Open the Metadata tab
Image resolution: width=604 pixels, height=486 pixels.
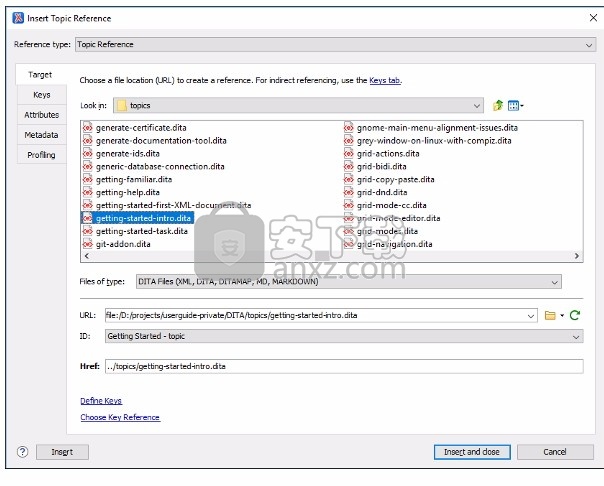[42, 135]
